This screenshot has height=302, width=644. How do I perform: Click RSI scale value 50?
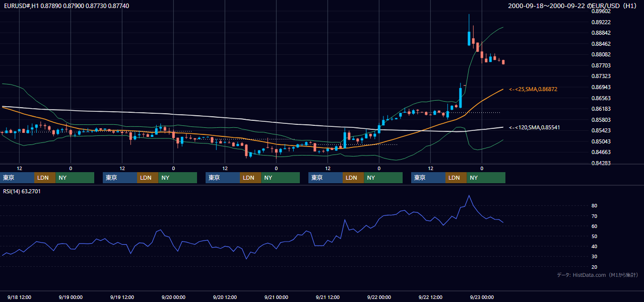click(x=595, y=236)
